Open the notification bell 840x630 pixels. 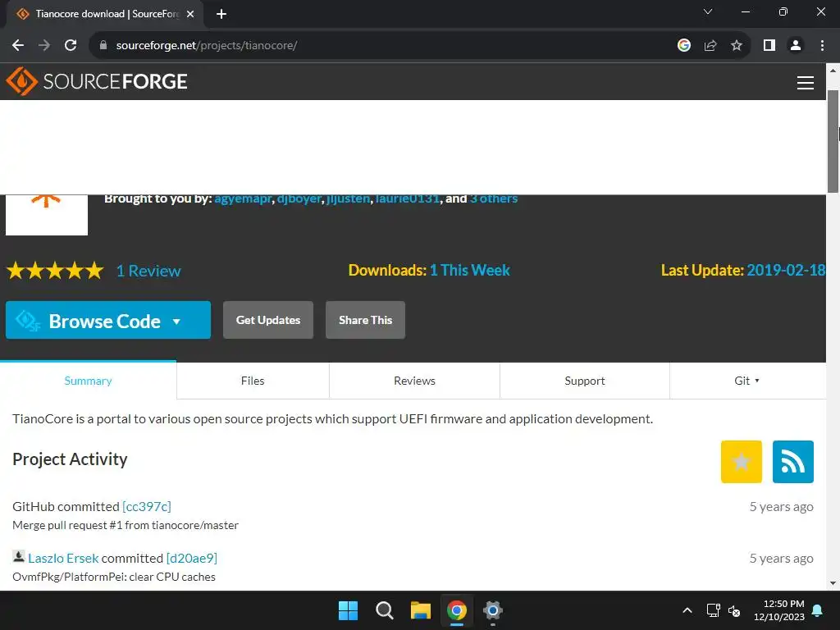pyautogui.click(x=818, y=610)
